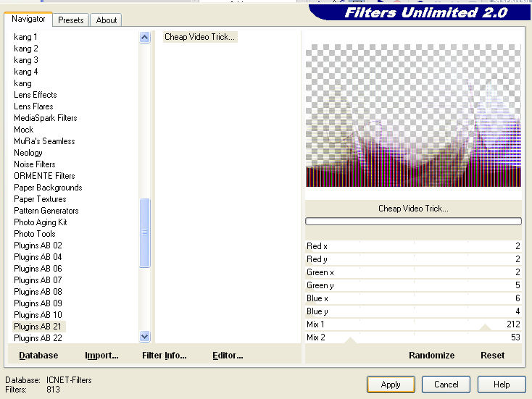The image size is (532, 399).
Task: Adjust the Blue x slider
Action: tap(413, 298)
